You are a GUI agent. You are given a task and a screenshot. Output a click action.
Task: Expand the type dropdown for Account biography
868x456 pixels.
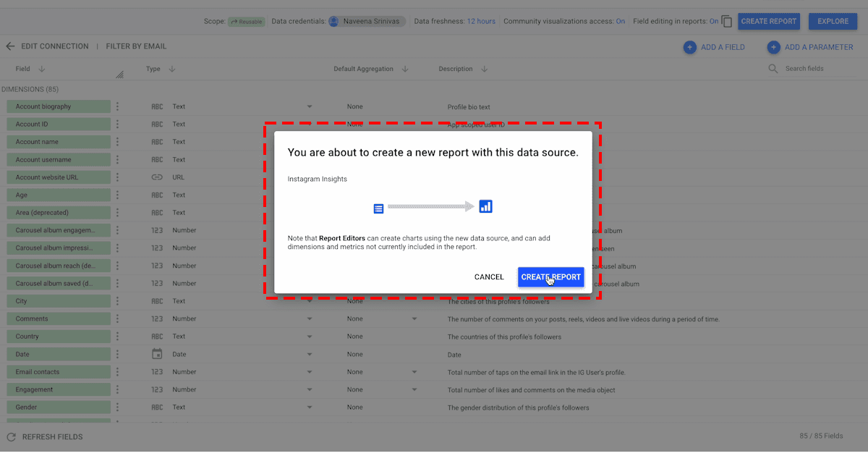310,107
